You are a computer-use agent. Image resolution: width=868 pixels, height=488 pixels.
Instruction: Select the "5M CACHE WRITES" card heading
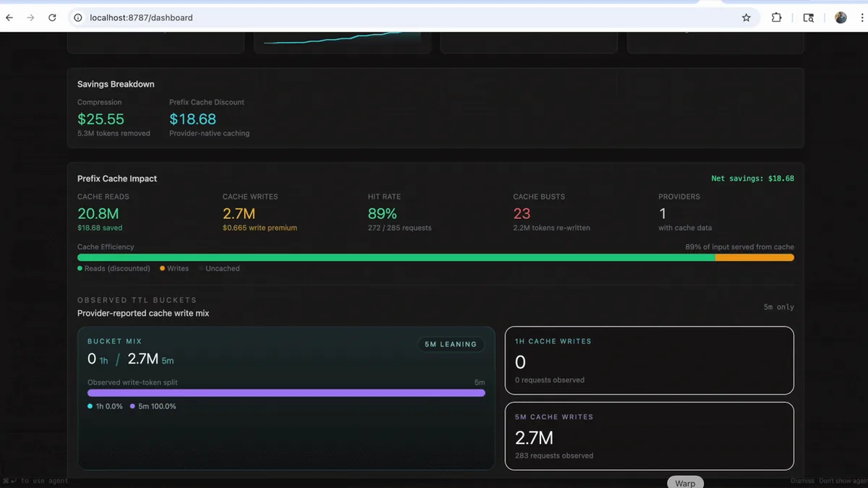pos(554,417)
